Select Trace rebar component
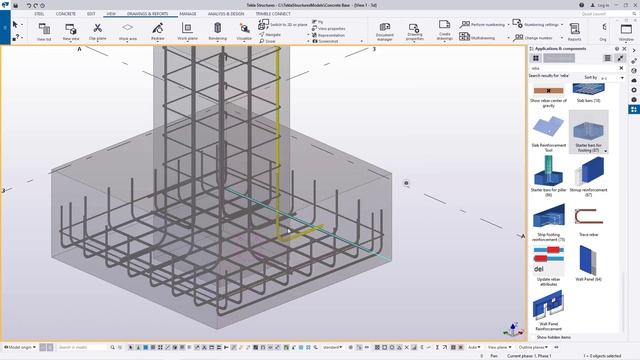Image resolution: width=640 pixels, height=360 pixels. (x=588, y=221)
